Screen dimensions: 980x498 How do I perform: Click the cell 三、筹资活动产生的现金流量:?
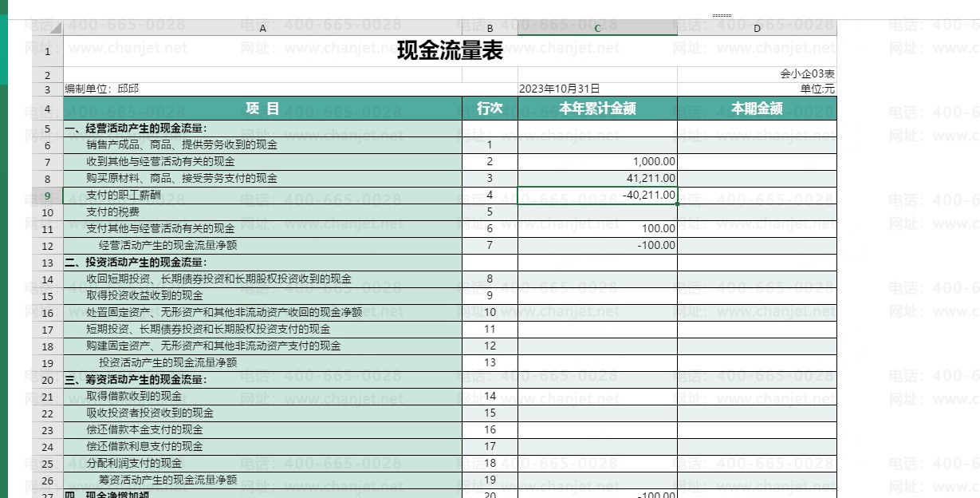(x=262, y=379)
